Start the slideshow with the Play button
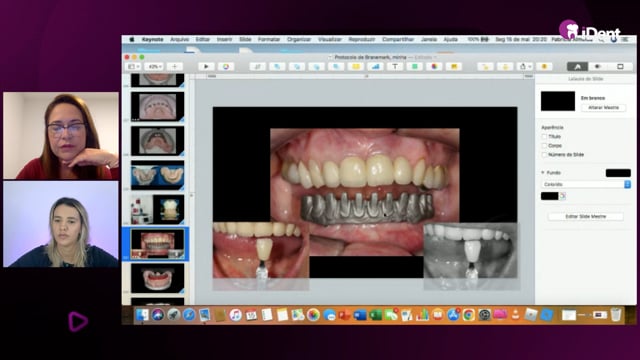 coord(206,67)
